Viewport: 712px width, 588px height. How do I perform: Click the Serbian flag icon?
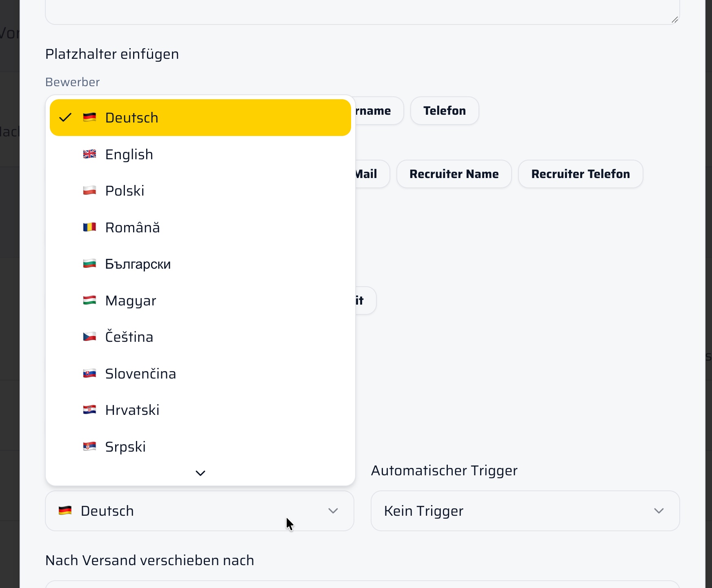89,446
